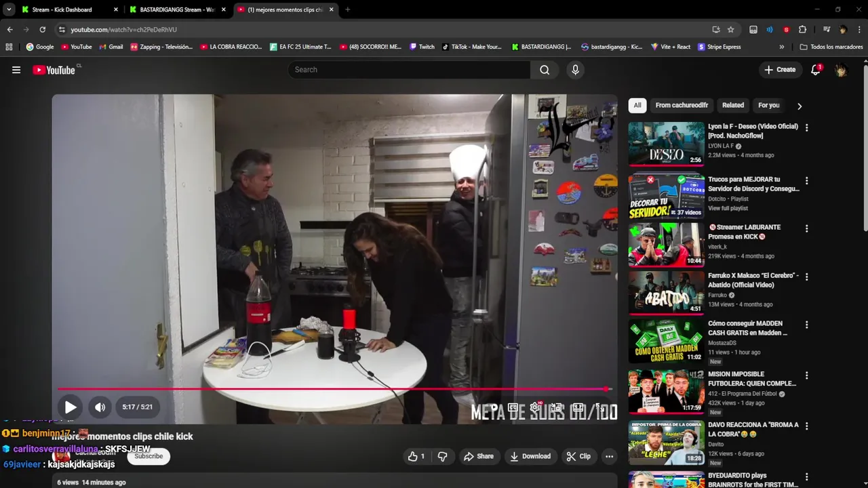Image resolution: width=868 pixels, height=488 pixels.
Task: Close the Stream - Kick Dashboard tab
Action: 116,9
